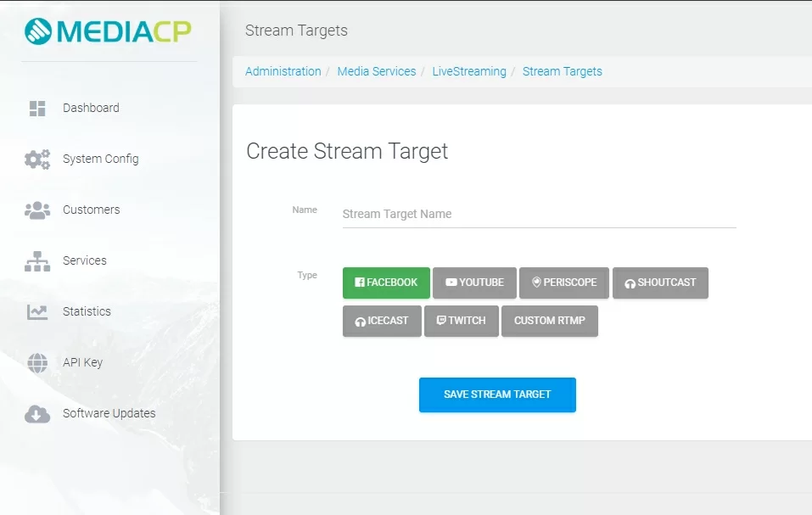This screenshot has height=515, width=812.
Task: Open the Administration breadcrumb link
Action: click(283, 71)
